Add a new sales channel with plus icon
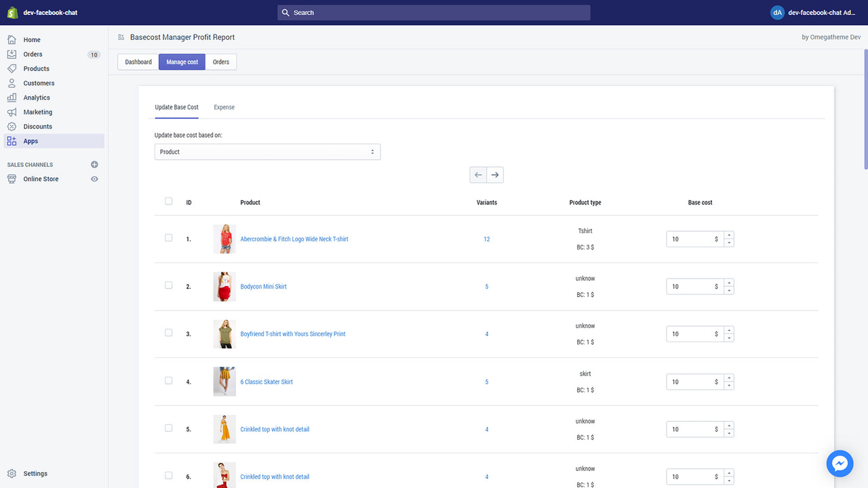Screen dimensions: 868x488 [x=94, y=164]
